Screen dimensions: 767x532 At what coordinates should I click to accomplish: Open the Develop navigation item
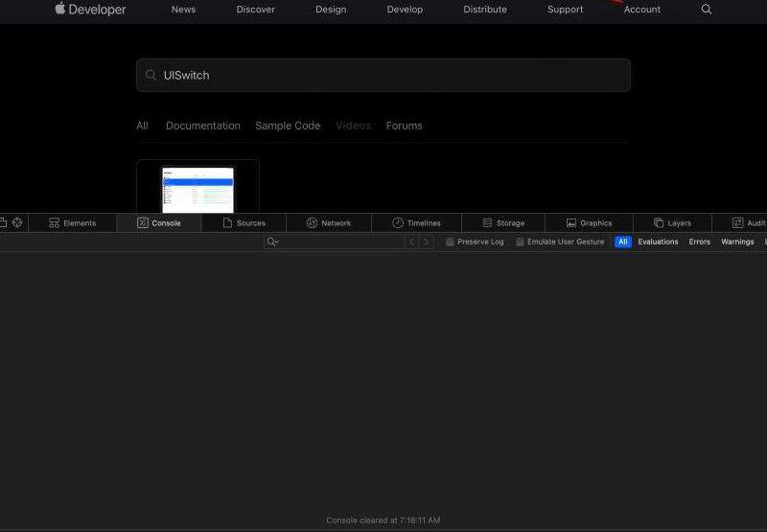point(405,10)
